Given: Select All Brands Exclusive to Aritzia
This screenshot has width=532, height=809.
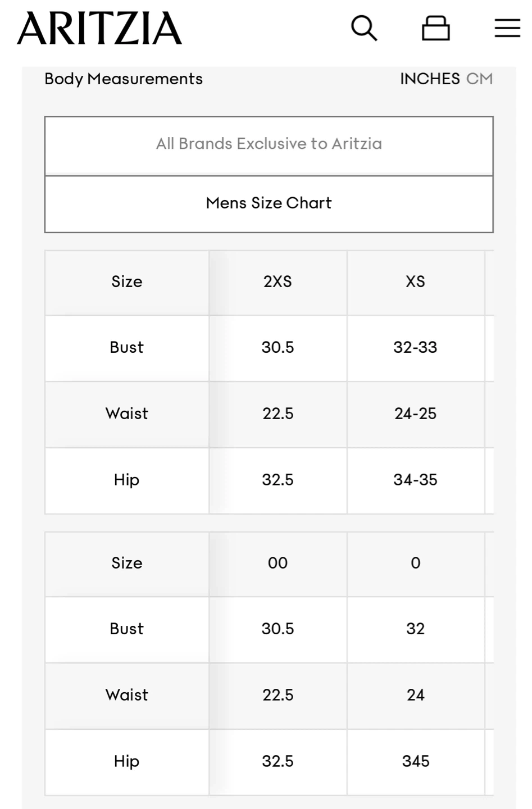Looking at the screenshot, I should [x=269, y=144].
